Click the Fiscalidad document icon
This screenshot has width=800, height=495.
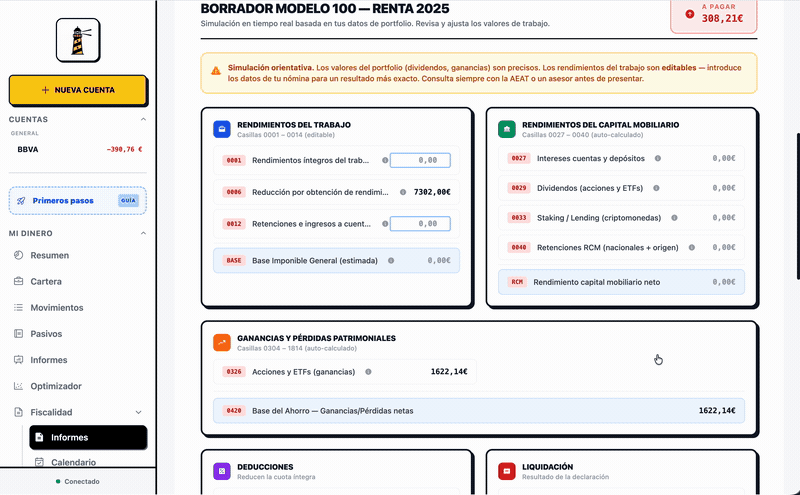pos(18,412)
